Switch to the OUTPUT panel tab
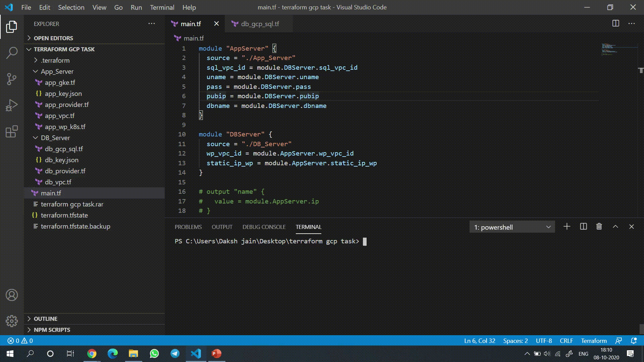The width and height of the screenshot is (644, 362). (x=222, y=227)
